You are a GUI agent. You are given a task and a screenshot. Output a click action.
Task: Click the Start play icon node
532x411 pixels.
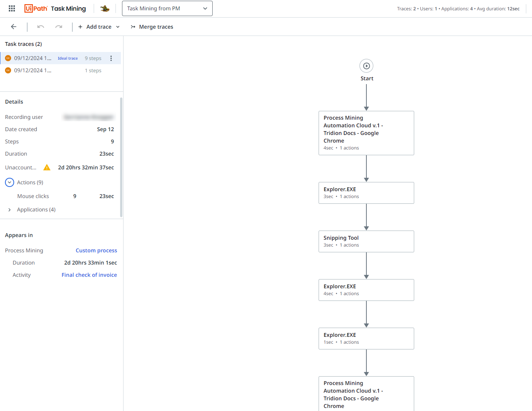pos(366,66)
